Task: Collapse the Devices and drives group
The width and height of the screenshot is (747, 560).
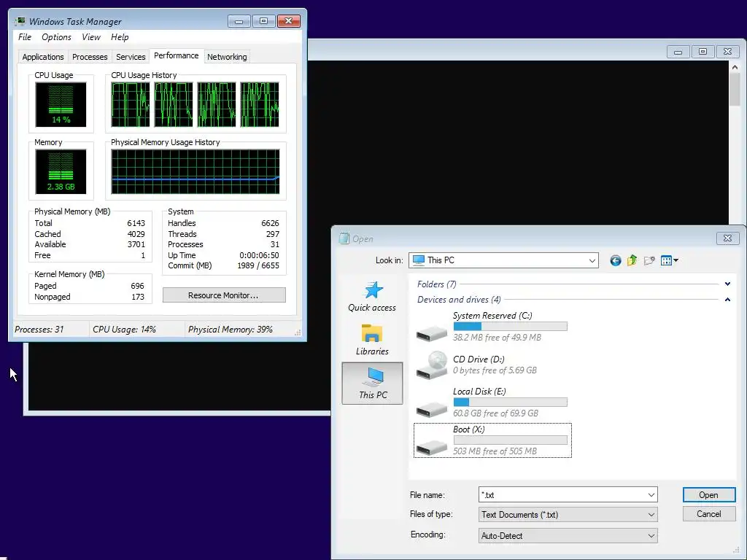Action: 727,300
